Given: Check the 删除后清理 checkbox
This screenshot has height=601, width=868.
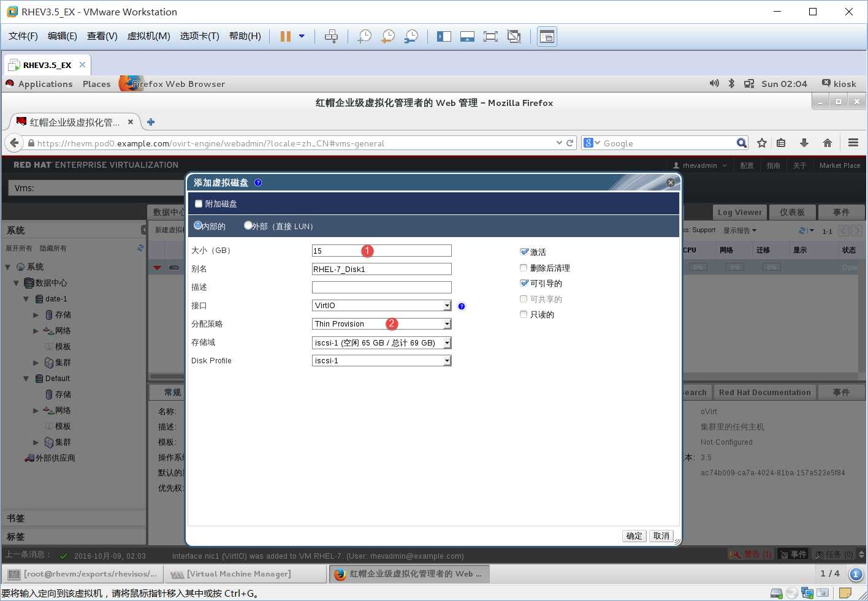Looking at the screenshot, I should (x=523, y=268).
